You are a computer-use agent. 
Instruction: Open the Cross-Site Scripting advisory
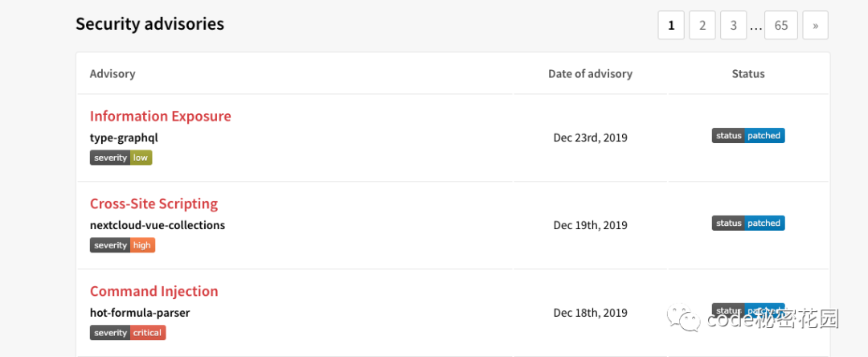click(x=154, y=203)
